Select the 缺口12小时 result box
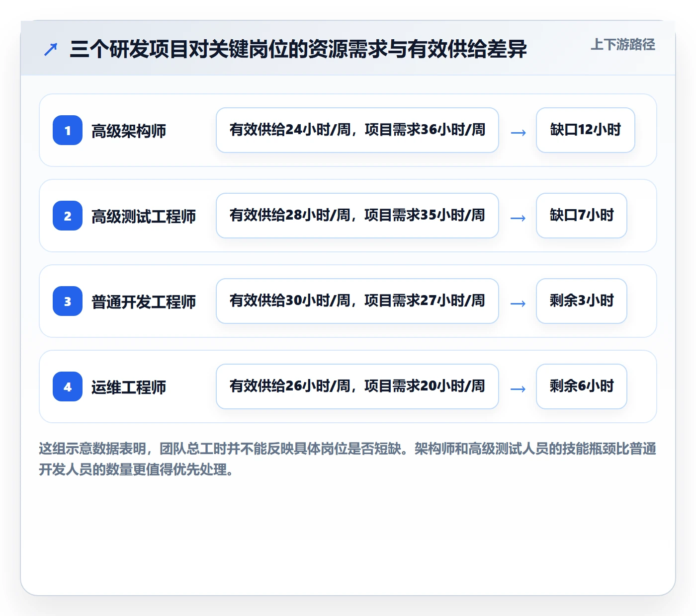The height and width of the screenshot is (616, 696). pyautogui.click(x=586, y=130)
